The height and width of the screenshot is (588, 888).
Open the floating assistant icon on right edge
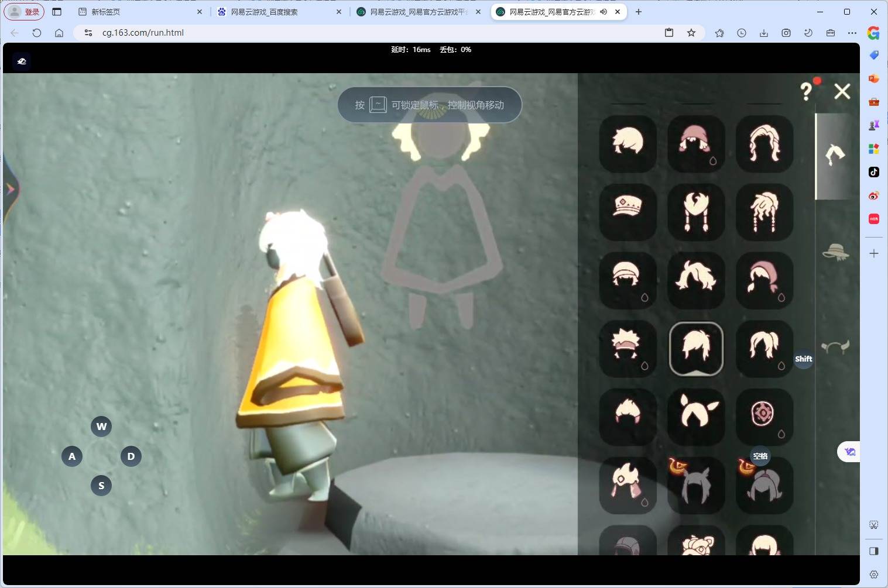[x=849, y=452]
